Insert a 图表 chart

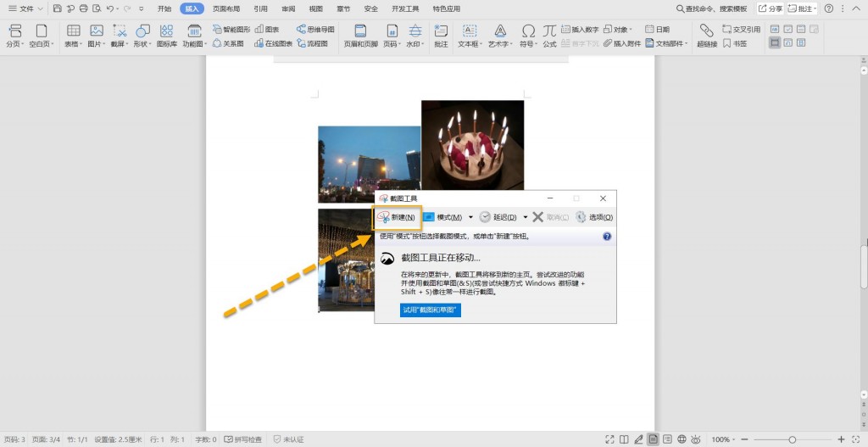coord(267,30)
